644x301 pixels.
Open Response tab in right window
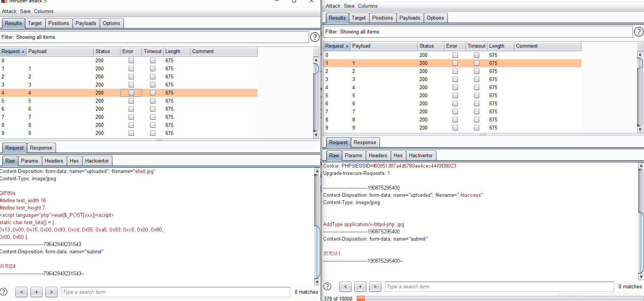(x=365, y=142)
